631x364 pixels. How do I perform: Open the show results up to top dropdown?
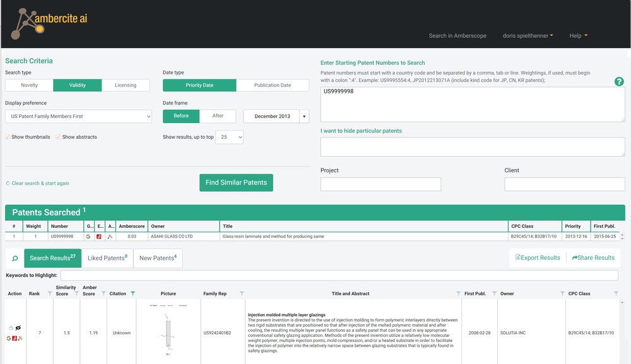click(x=230, y=137)
